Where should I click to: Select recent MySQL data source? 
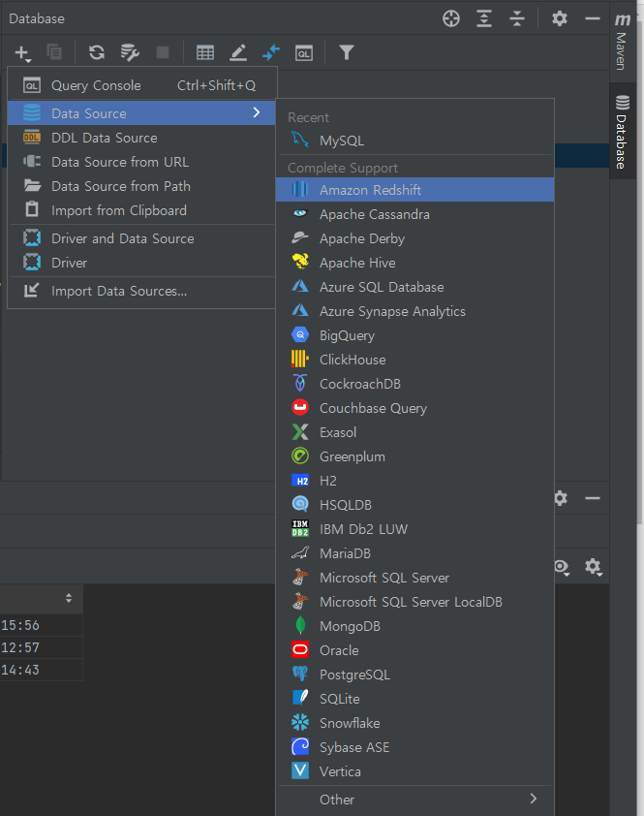414,141
